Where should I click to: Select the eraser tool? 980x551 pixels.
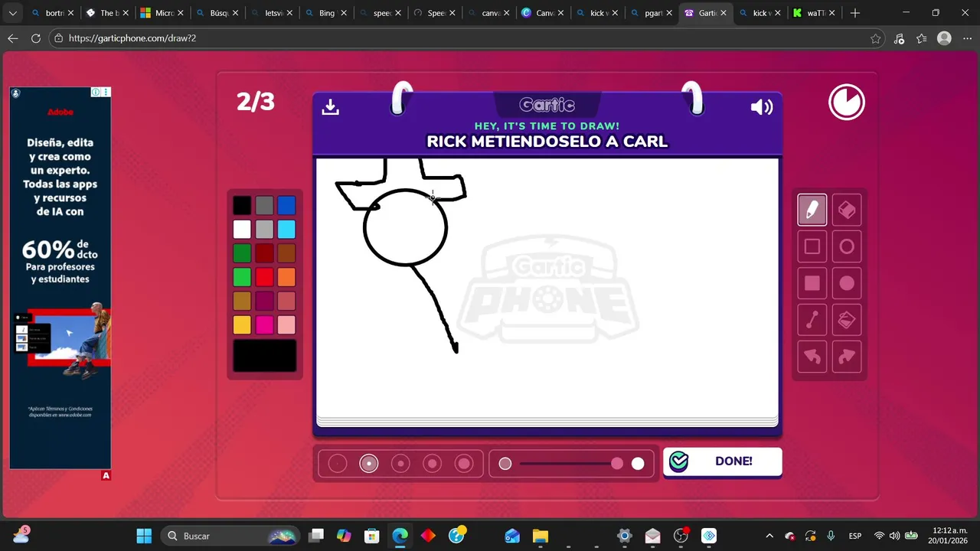tap(847, 210)
